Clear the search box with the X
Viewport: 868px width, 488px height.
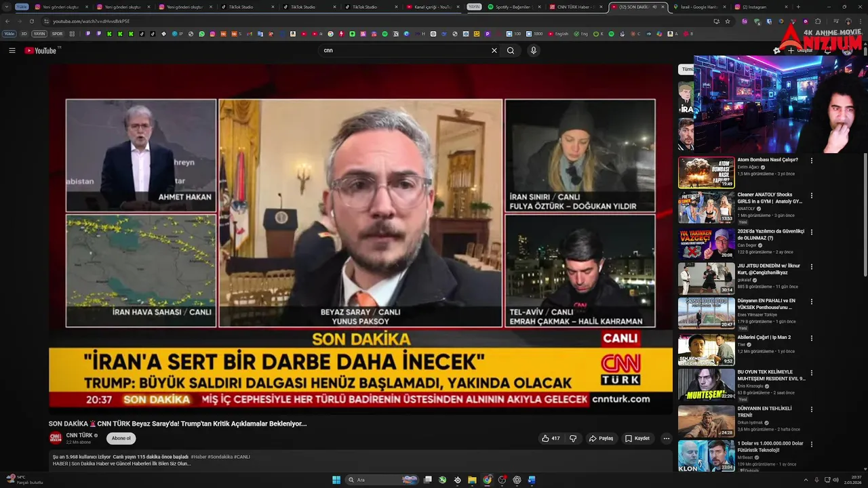(x=494, y=50)
